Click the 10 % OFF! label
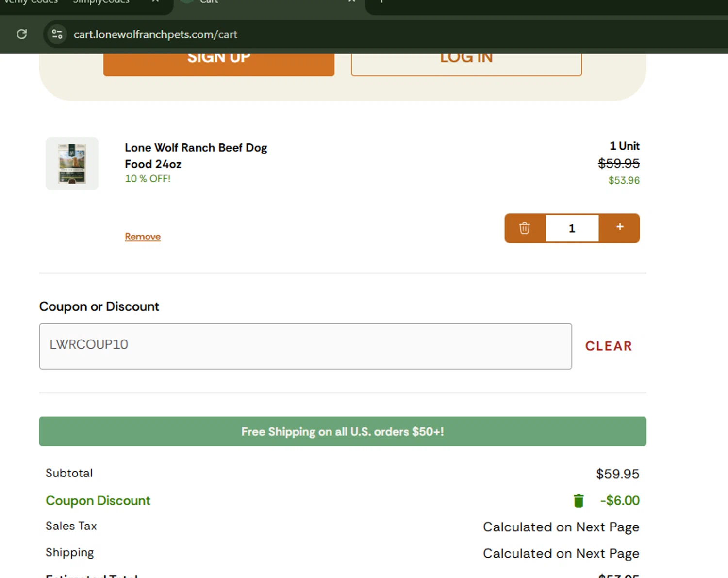This screenshot has height=578, width=728. pyautogui.click(x=148, y=179)
